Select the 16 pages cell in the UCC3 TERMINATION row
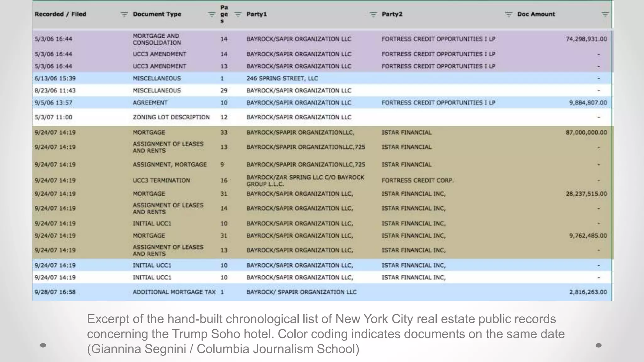Image resolution: width=644 pixels, height=362 pixels. click(224, 180)
